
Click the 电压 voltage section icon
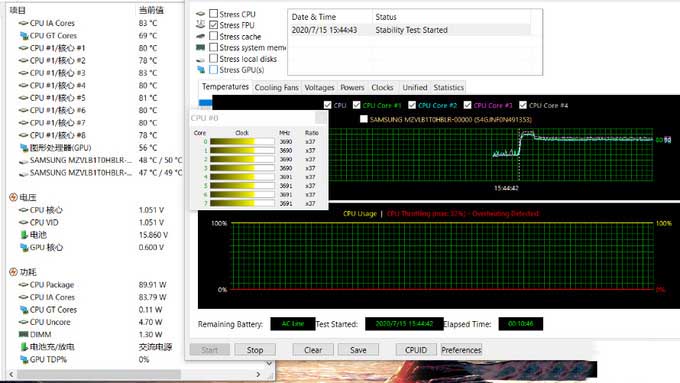click(13, 197)
